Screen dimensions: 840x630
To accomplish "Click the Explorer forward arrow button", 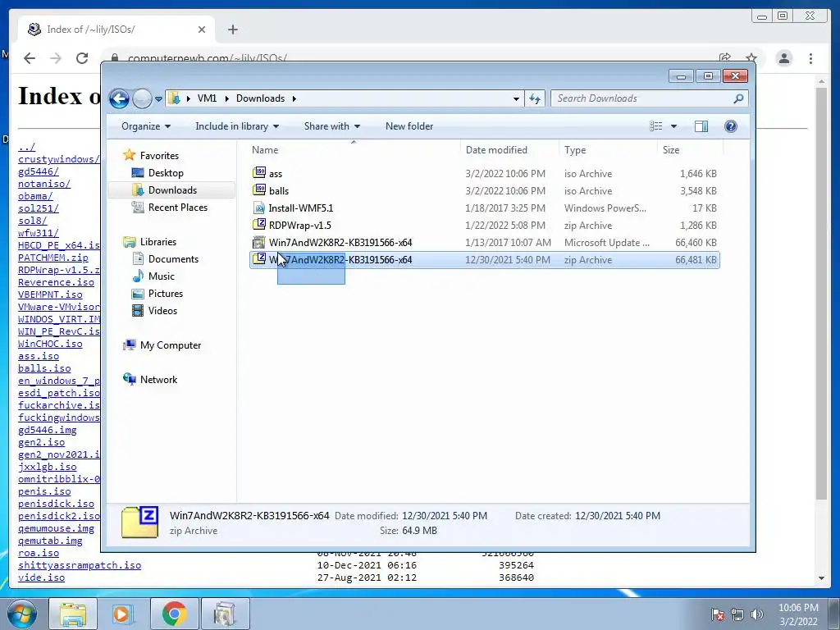I will (x=142, y=98).
